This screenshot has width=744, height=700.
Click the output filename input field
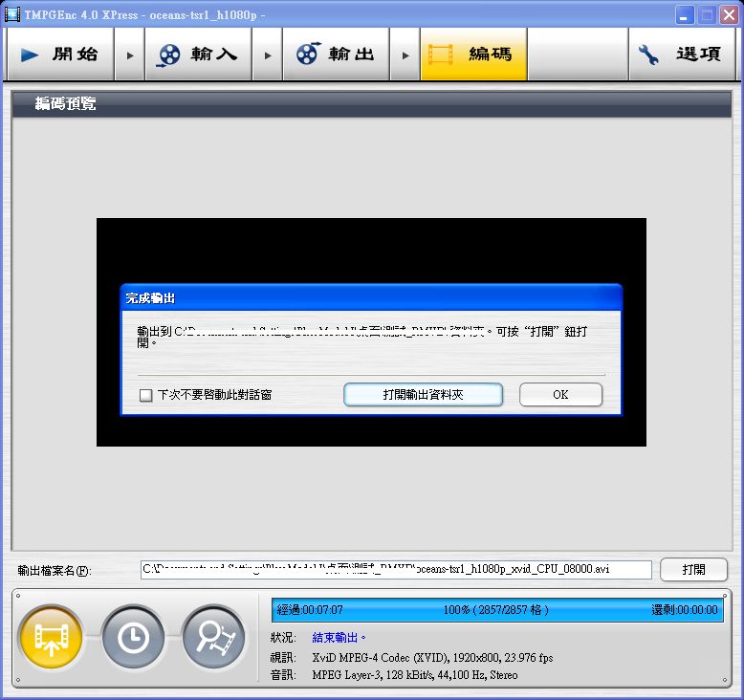click(396, 569)
